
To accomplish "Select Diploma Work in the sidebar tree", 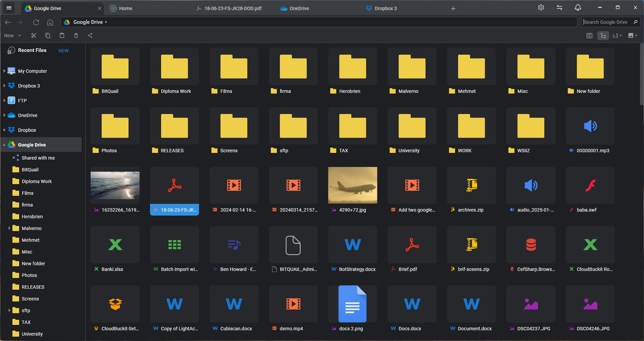I will 37,181.
